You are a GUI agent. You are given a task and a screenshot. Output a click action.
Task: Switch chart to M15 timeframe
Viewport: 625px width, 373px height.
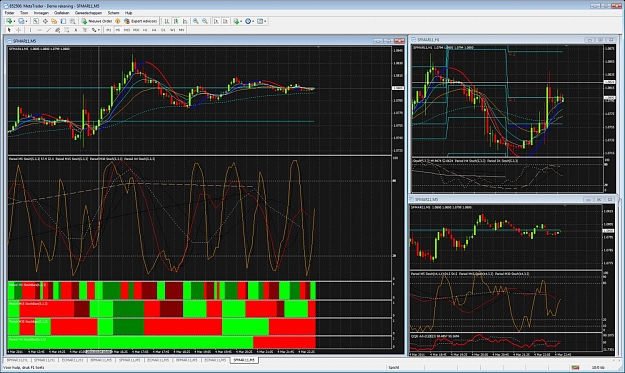coord(127,30)
